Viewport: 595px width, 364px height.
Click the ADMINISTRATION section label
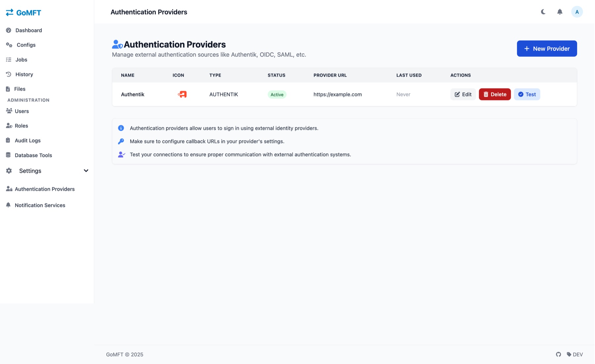click(x=28, y=100)
